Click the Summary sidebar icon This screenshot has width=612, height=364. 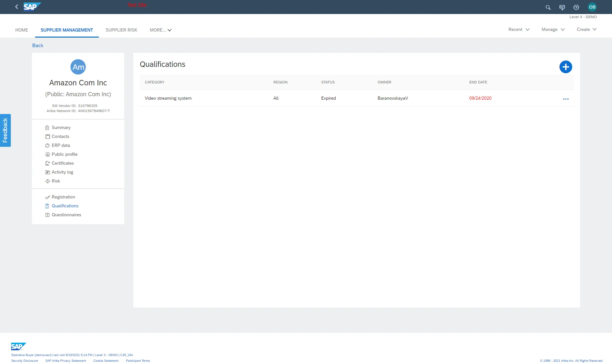pyautogui.click(x=47, y=127)
